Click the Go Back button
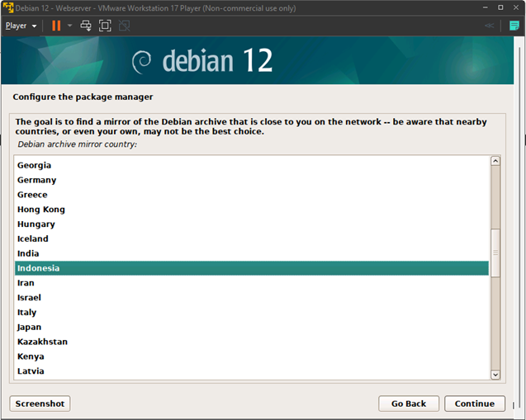The height and width of the screenshot is (420, 526). (408, 403)
